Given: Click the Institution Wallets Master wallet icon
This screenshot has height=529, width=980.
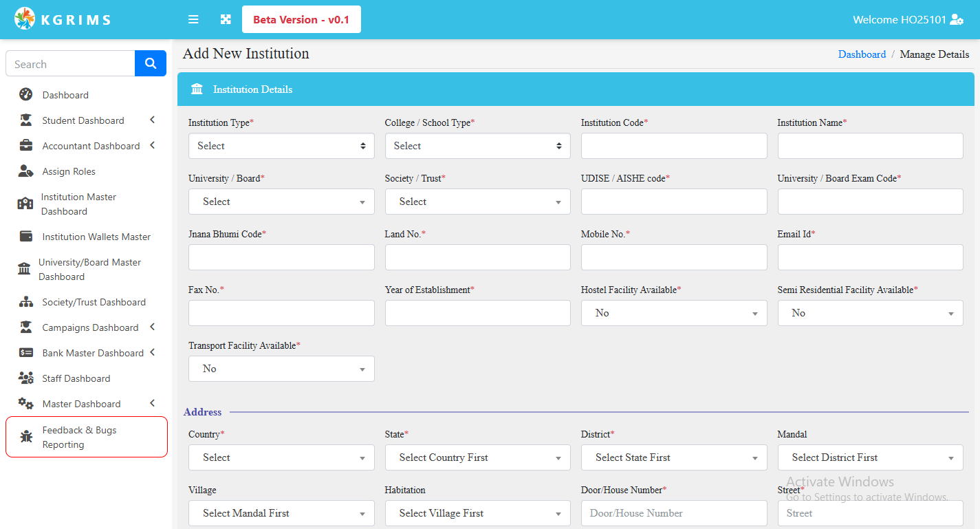Looking at the screenshot, I should (26, 237).
